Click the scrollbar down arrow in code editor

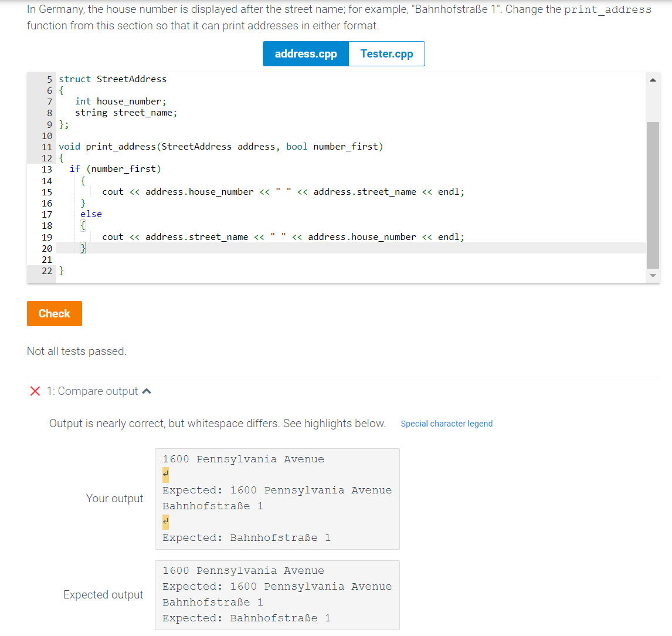[652, 275]
